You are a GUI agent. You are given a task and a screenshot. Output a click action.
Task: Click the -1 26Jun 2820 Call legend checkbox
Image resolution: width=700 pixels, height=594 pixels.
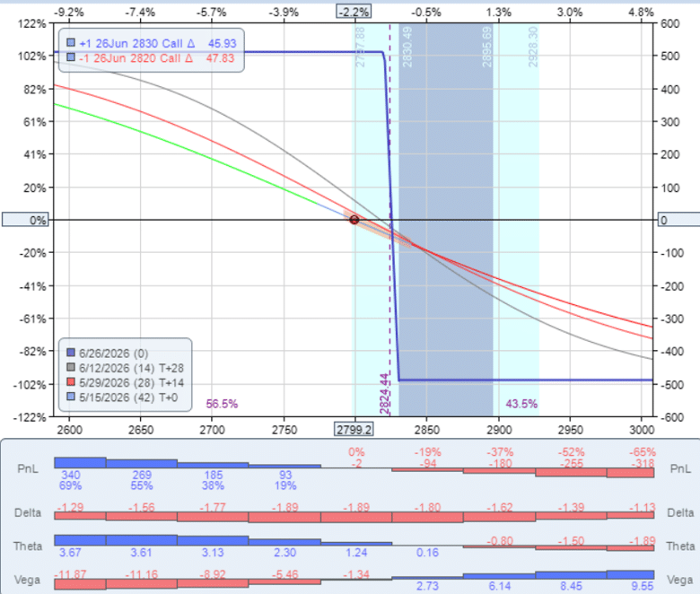click(71, 57)
